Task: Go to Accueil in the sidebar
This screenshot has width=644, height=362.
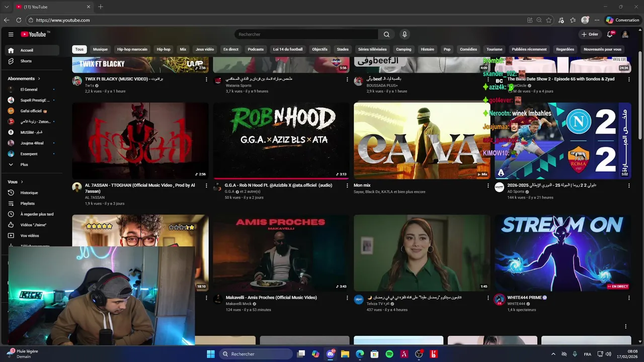Action: [x=33, y=50]
